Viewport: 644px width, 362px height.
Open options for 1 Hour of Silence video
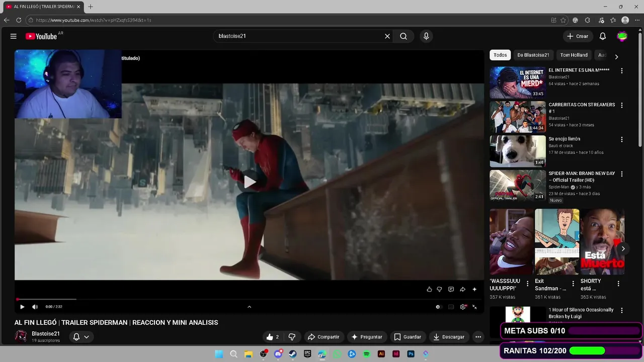[x=621, y=311]
